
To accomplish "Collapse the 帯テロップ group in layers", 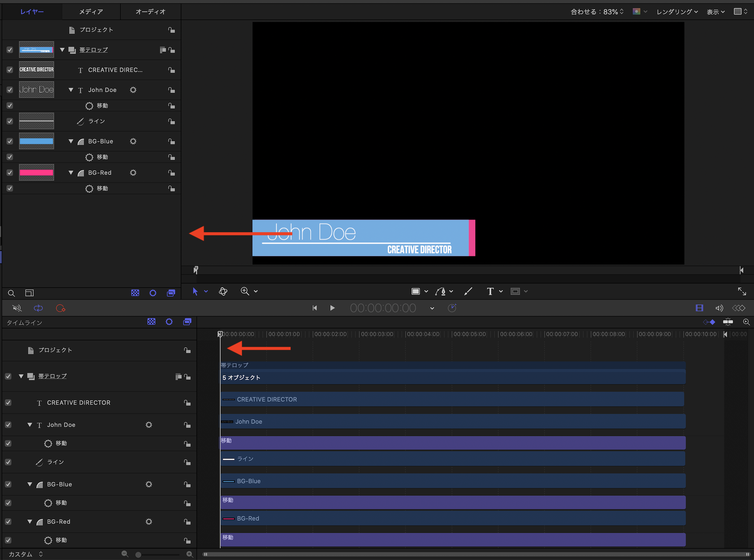I will click(62, 50).
